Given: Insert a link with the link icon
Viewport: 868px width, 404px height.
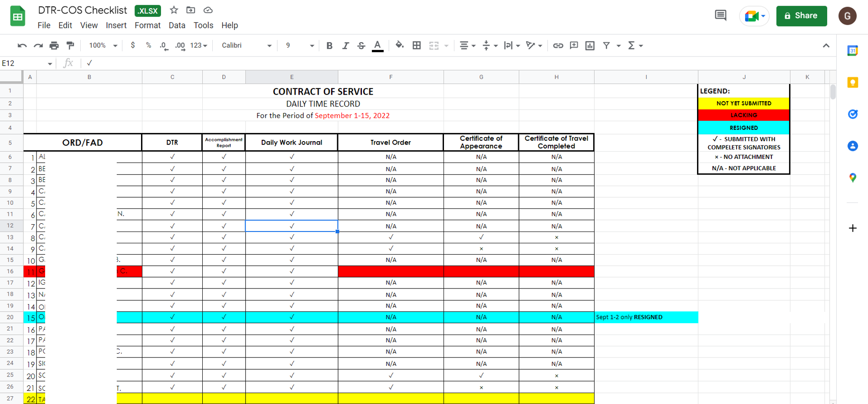Looking at the screenshot, I should [x=558, y=45].
